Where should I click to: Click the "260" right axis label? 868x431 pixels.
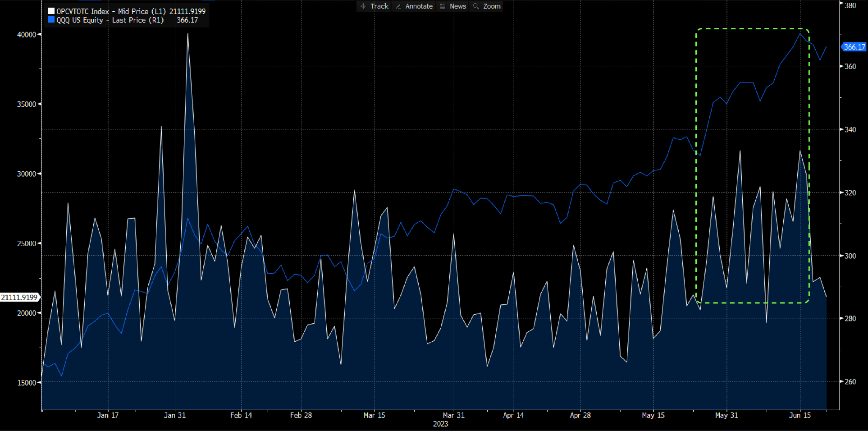[x=850, y=381]
